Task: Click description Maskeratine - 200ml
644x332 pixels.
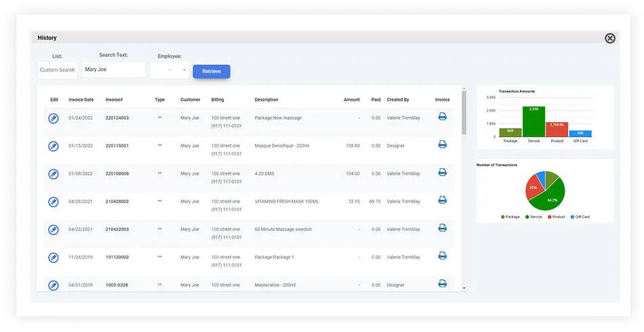Action: 275,285
